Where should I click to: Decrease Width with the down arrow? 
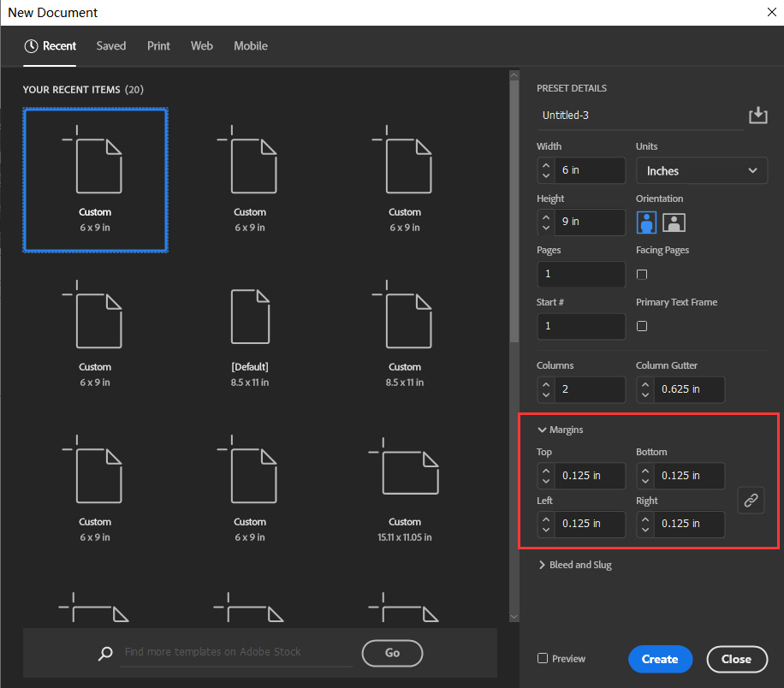546,176
